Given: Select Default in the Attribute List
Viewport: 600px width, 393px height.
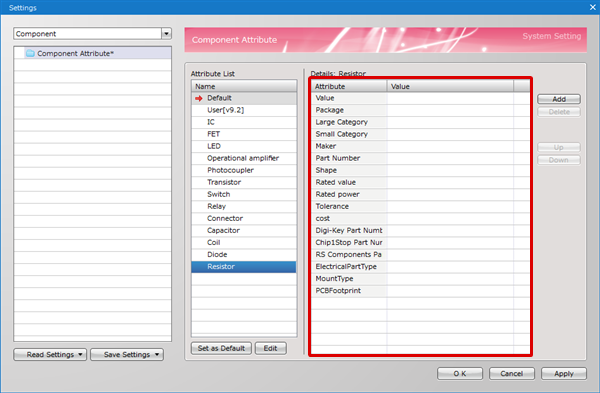Looking at the screenshot, I should 244,98.
